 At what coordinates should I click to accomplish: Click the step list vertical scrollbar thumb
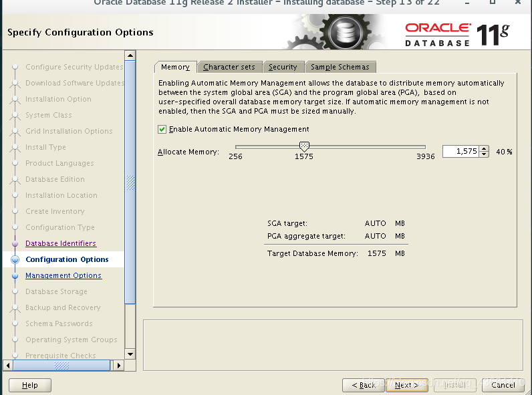130,182
